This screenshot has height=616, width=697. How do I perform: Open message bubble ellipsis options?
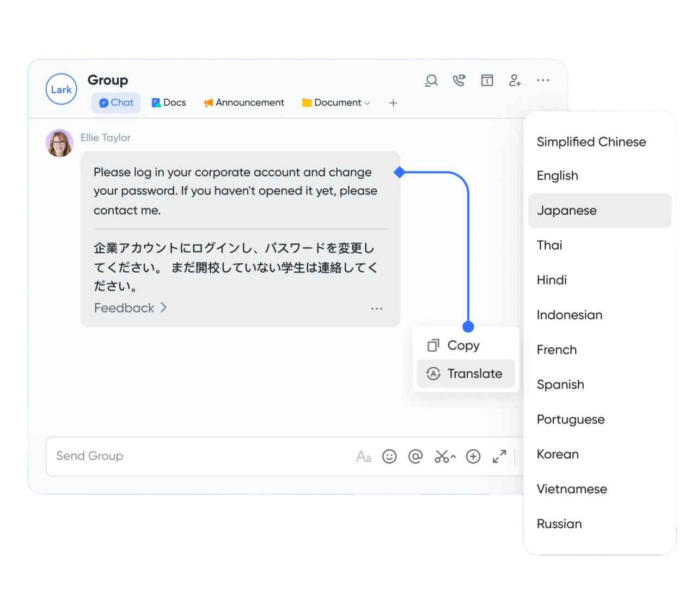click(377, 308)
